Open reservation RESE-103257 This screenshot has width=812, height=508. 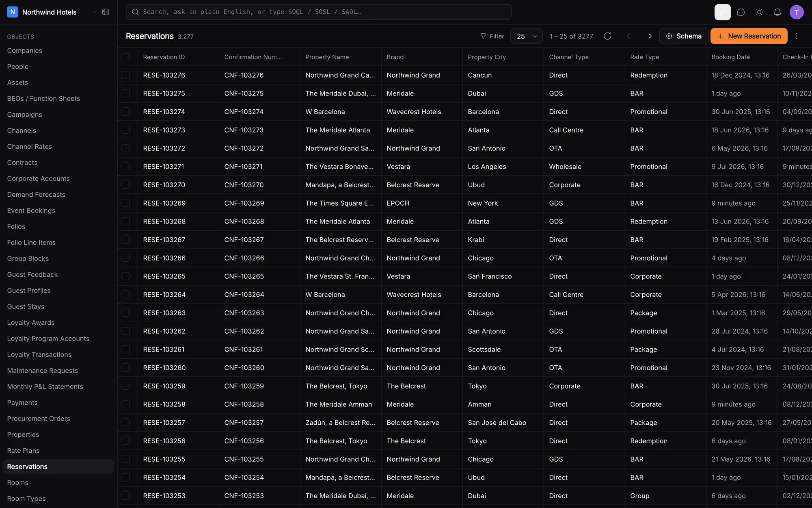point(164,423)
